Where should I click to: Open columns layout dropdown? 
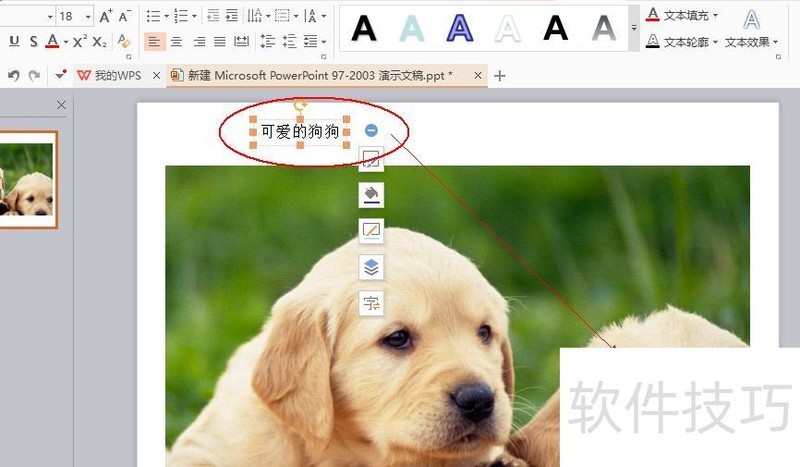268,17
